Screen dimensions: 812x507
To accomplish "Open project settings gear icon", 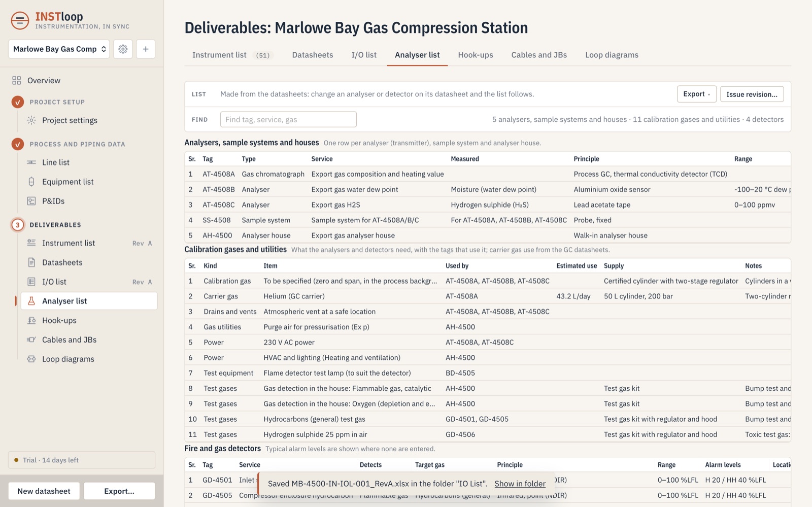I will (123, 49).
